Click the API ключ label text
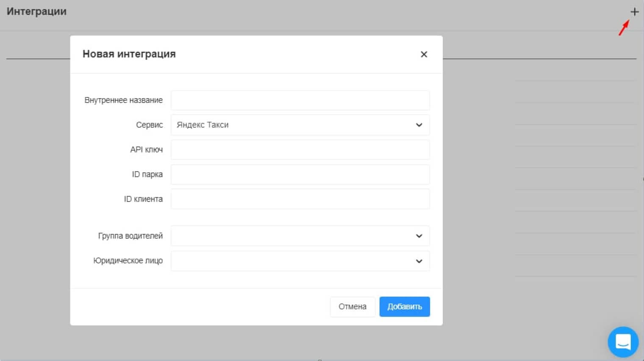This screenshot has height=361, width=644. coord(146,150)
